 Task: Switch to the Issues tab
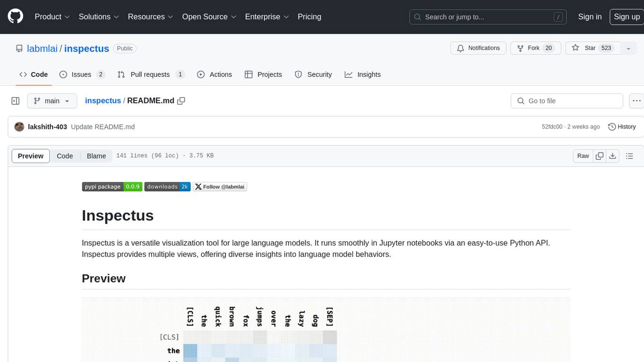click(x=82, y=74)
